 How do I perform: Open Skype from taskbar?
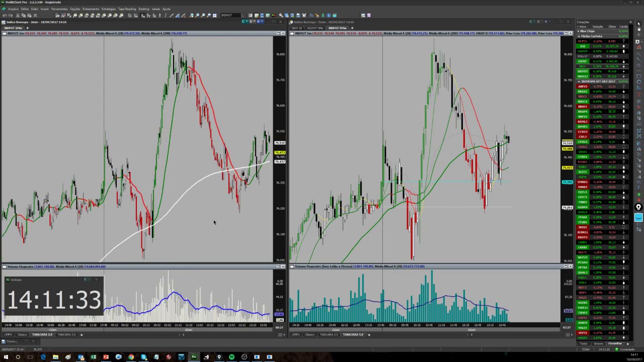143,357
